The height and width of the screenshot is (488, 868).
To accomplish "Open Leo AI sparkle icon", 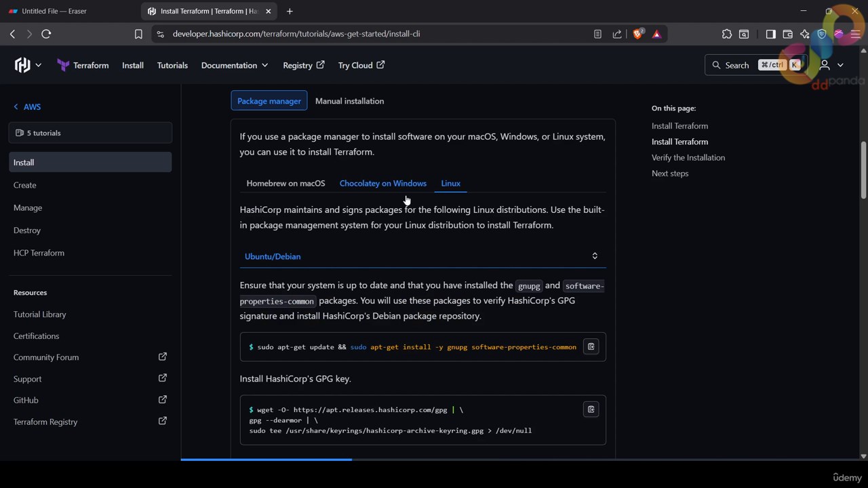I will coord(804,34).
